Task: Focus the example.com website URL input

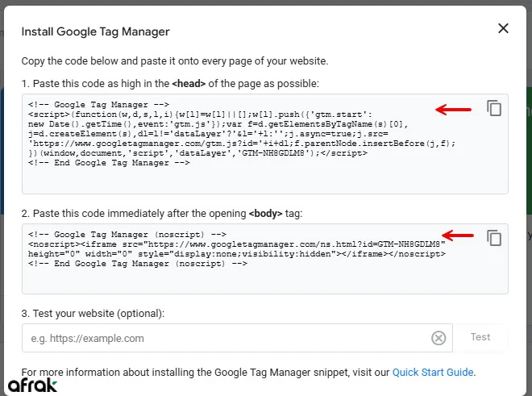Action: click(x=226, y=338)
